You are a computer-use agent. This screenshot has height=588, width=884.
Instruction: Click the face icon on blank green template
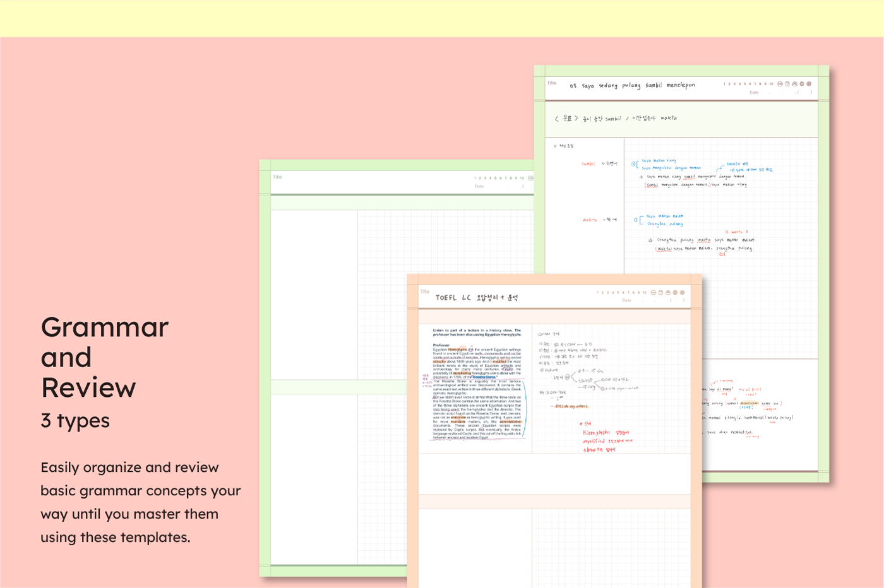point(530,179)
